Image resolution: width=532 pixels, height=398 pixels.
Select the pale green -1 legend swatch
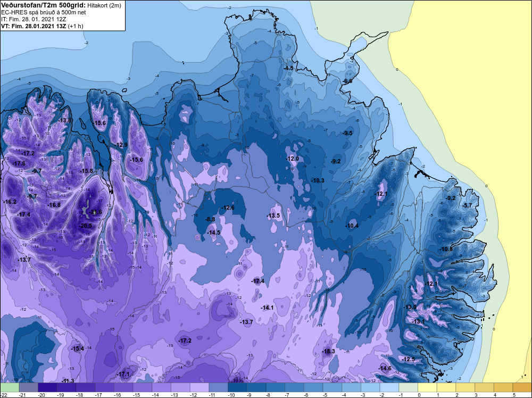point(409,387)
